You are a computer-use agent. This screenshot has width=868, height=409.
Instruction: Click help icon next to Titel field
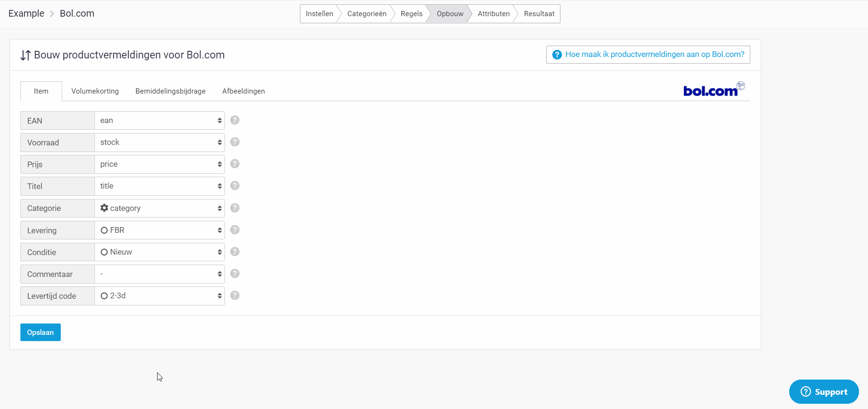point(235,186)
